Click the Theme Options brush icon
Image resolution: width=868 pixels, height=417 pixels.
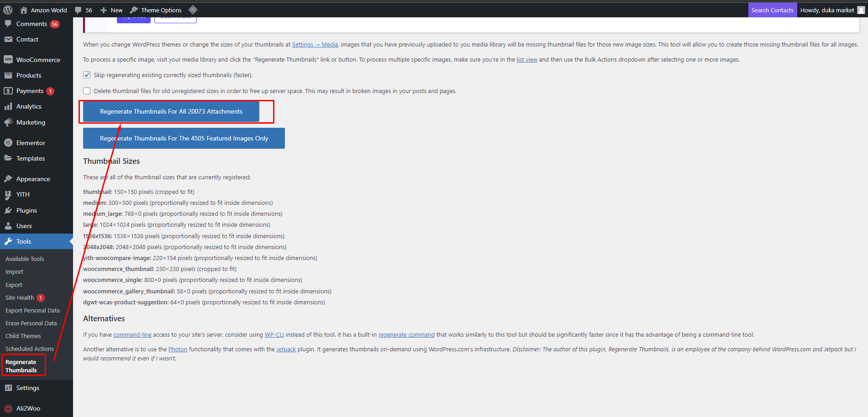pos(134,10)
